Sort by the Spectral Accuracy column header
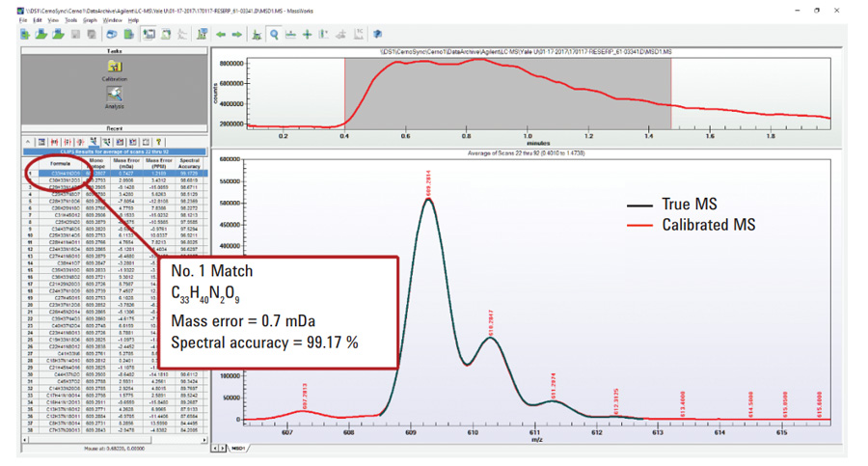 point(189,163)
